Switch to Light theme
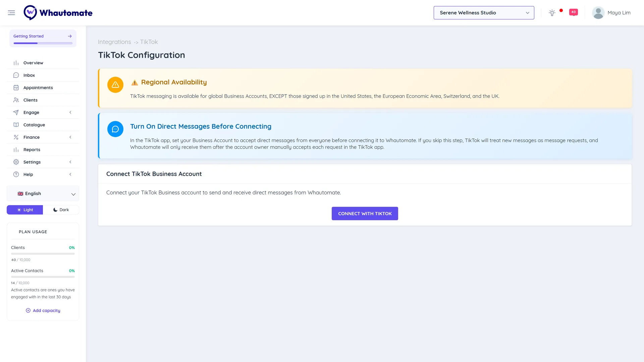This screenshot has width=644, height=362. point(25,210)
